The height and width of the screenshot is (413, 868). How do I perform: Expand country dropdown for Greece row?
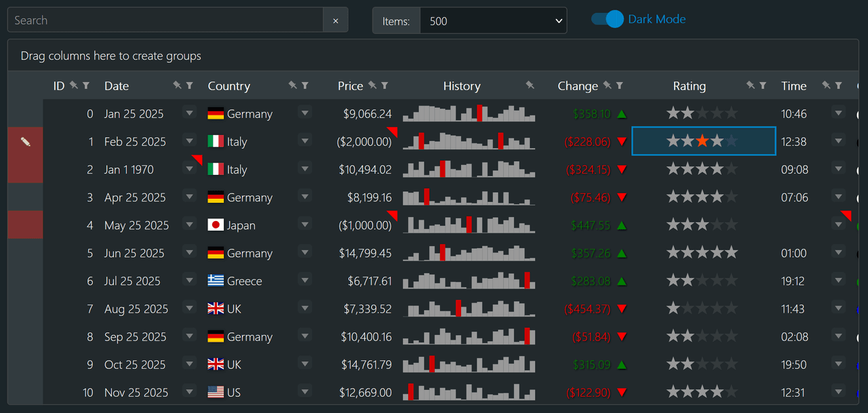click(x=304, y=280)
